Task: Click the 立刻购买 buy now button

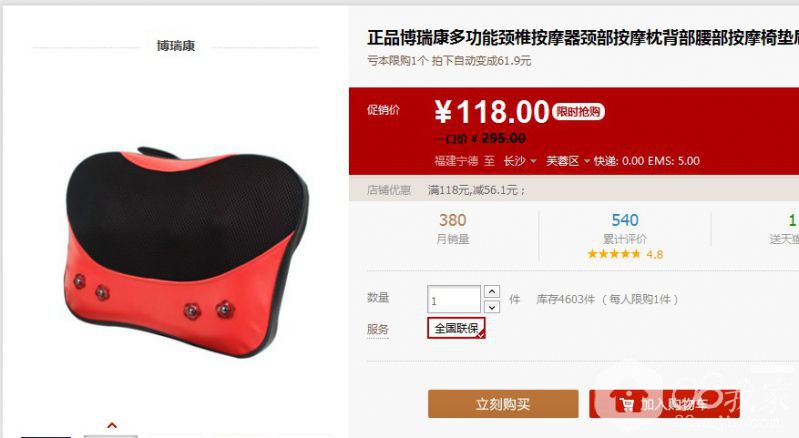Action: point(503,404)
